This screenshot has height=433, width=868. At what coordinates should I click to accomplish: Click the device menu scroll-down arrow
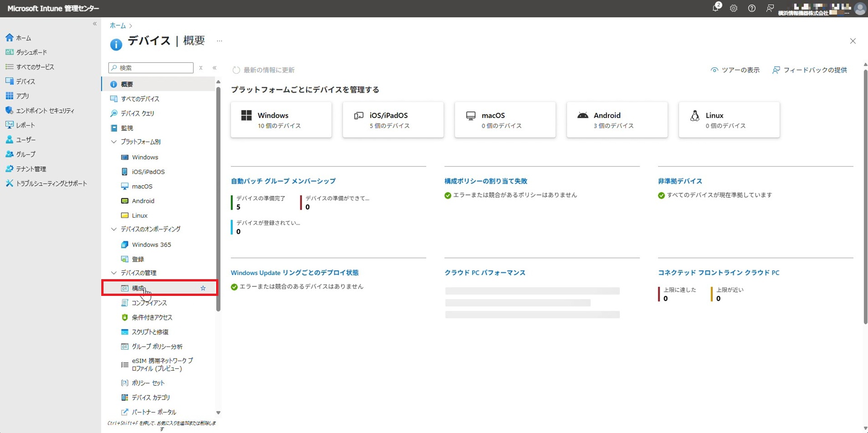pyautogui.click(x=218, y=413)
